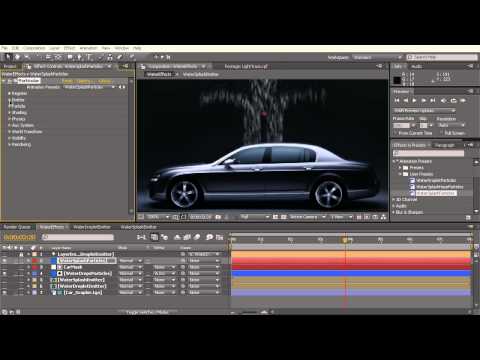Click Play in the Preview panel
This screenshot has height=360, width=480.
click(x=414, y=100)
